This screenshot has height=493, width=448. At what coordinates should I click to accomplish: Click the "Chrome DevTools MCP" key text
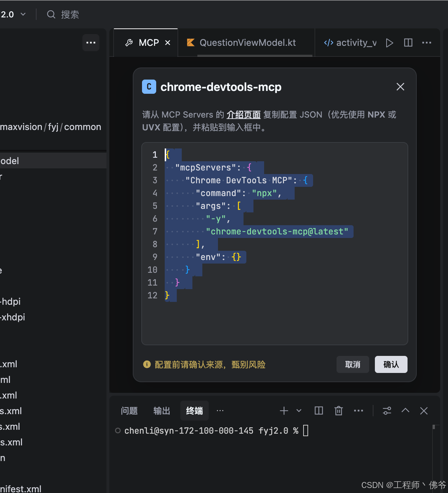tap(239, 180)
